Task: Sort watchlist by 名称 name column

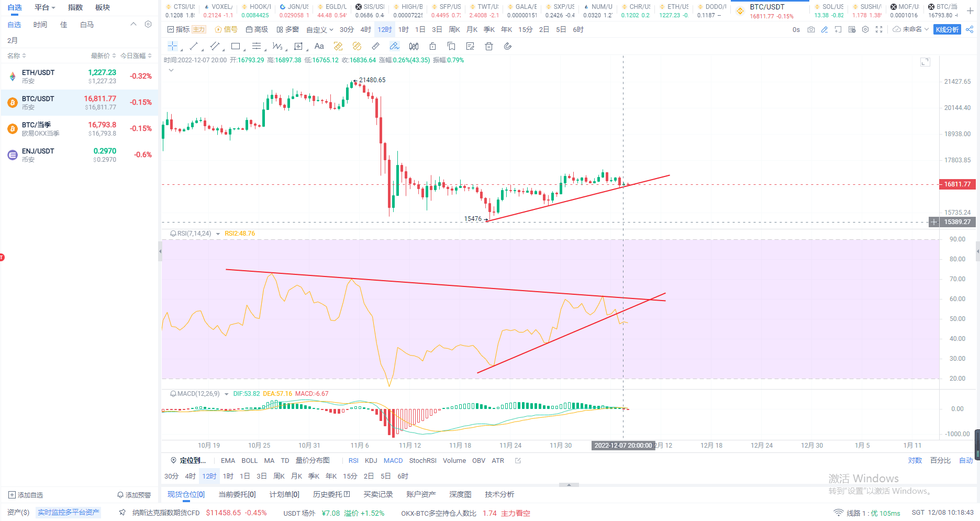Action: coord(17,56)
